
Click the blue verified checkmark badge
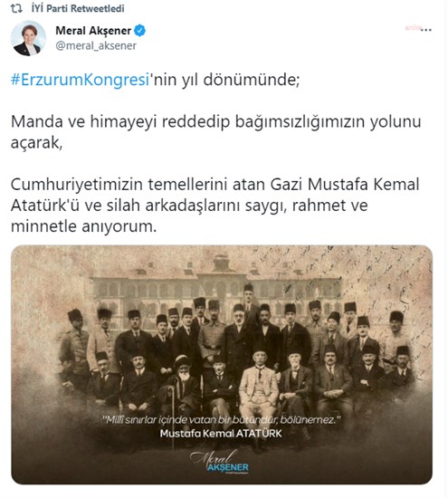click(x=139, y=31)
